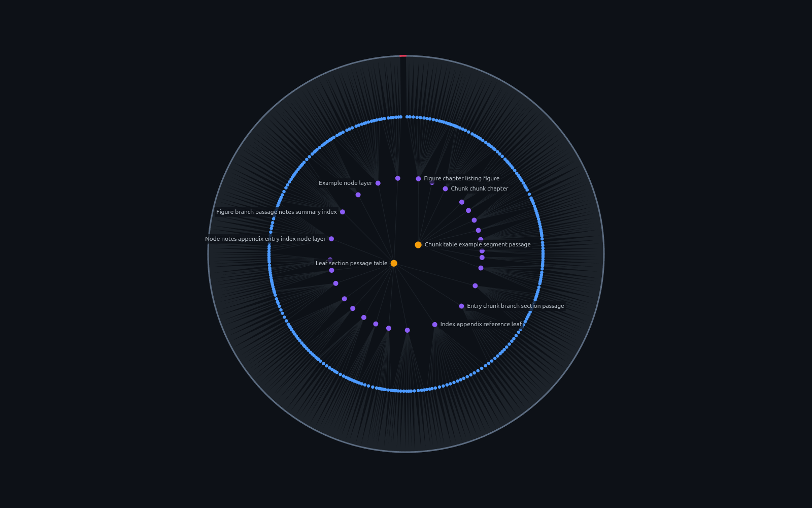Click the label Node notes appendix entry index node layer

tap(265, 239)
